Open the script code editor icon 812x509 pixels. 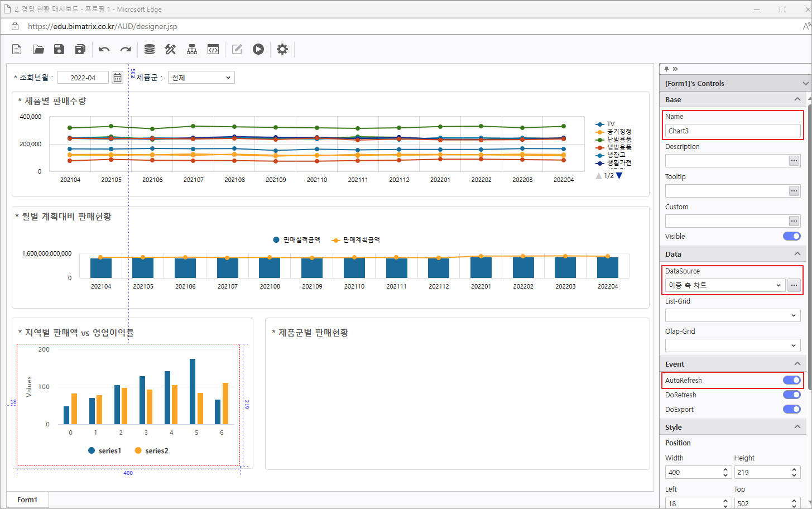click(213, 49)
